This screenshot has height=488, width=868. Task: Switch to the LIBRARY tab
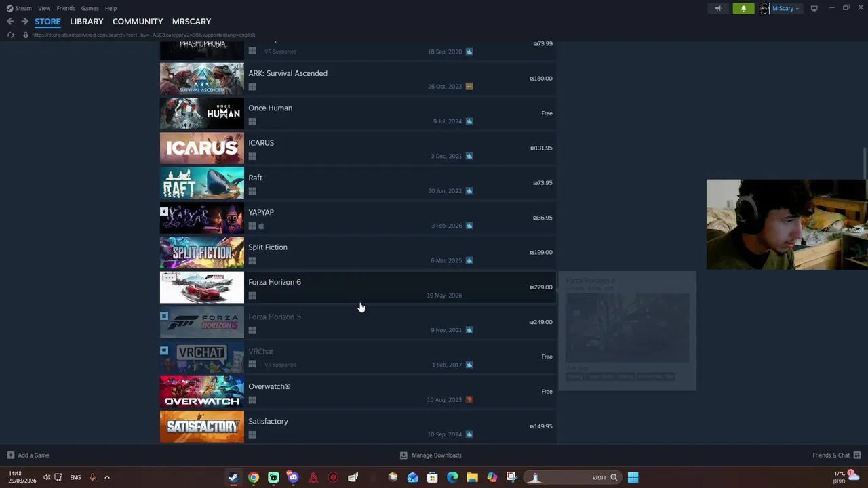(x=87, y=22)
